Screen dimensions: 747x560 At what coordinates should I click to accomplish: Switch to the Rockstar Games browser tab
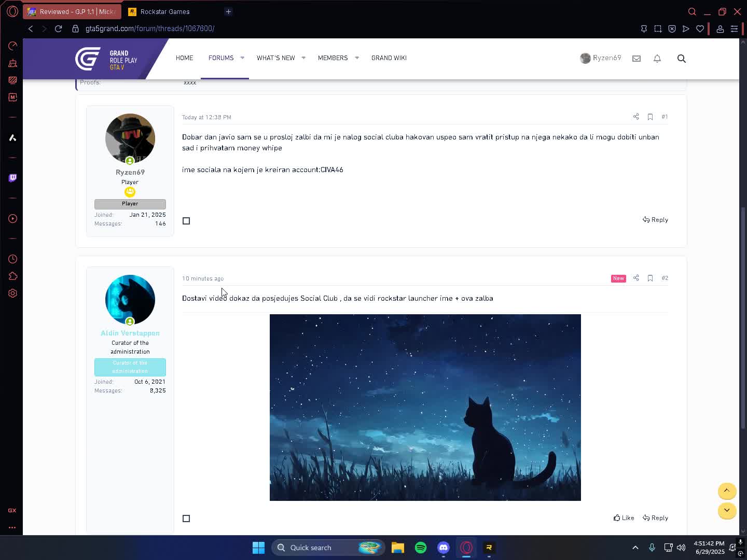click(x=165, y=11)
